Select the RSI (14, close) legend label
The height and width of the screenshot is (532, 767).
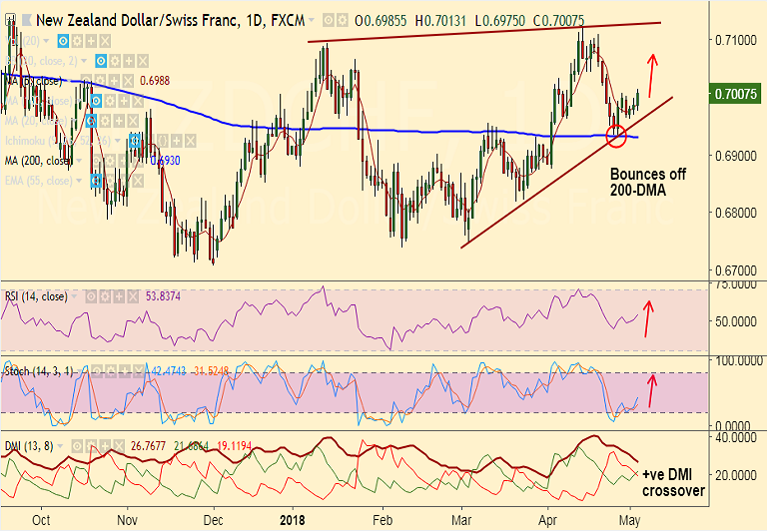click(x=36, y=296)
